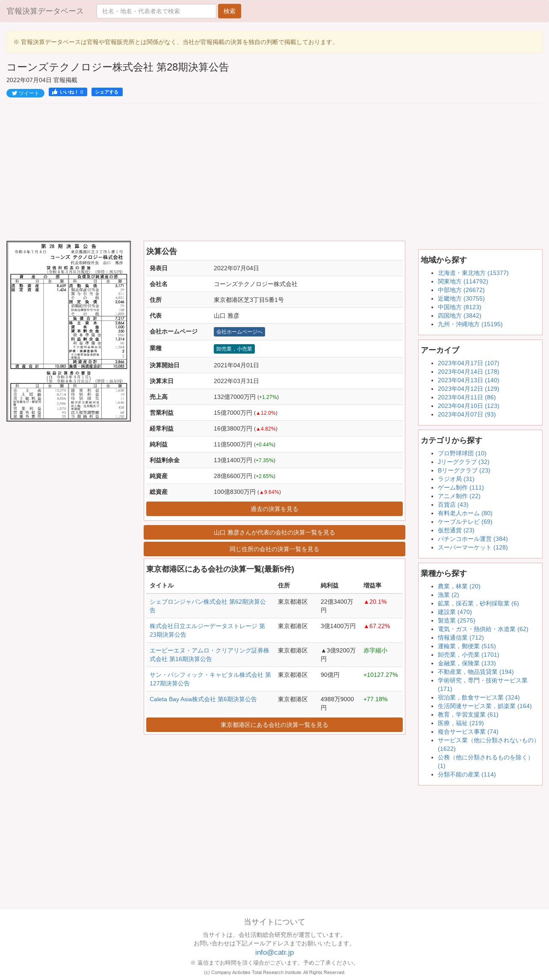Open シェブロンジャパン株式会社 第62期決算公告
549x980 pixels.
(208, 606)
